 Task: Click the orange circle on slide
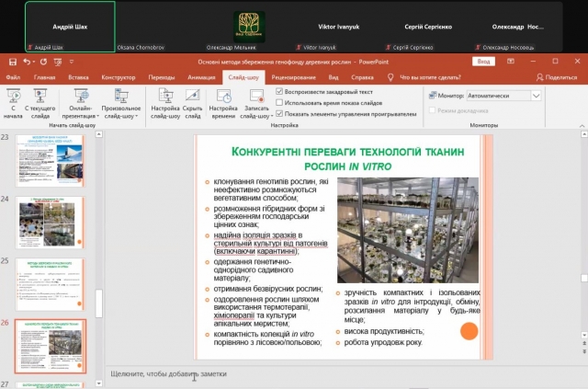point(469,331)
